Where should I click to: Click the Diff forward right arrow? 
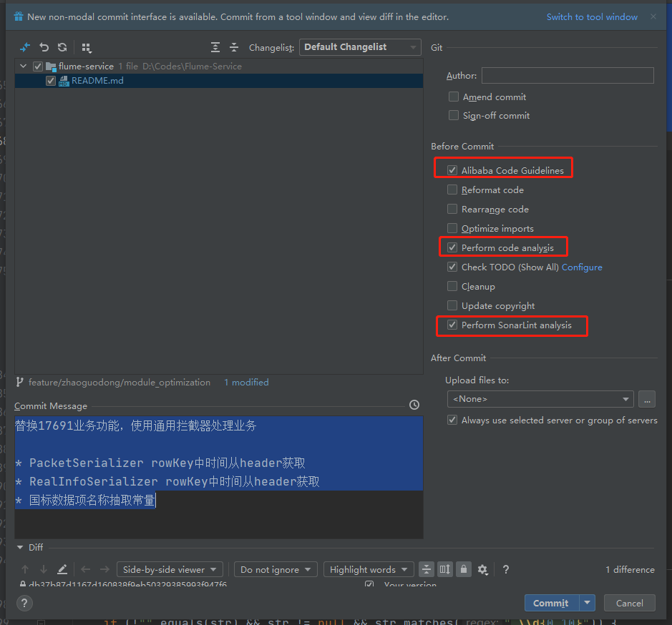(x=104, y=569)
